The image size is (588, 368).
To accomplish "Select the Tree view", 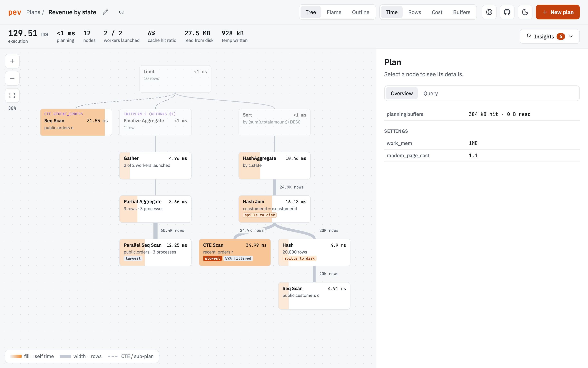I will click(311, 12).
